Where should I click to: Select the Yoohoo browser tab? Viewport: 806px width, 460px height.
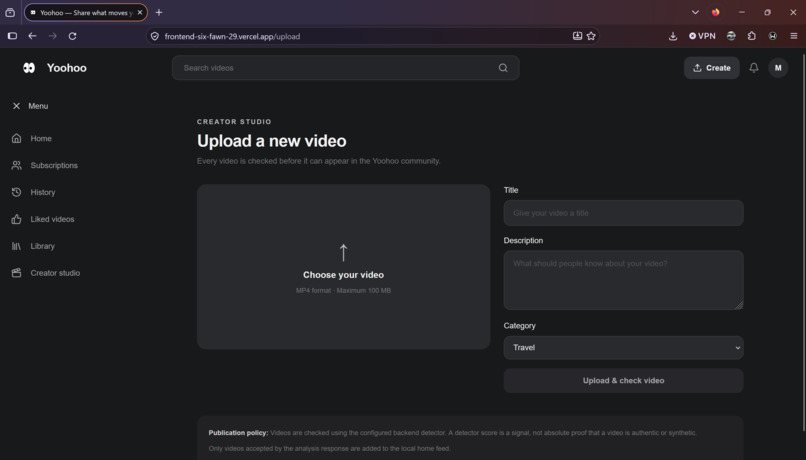click(x=86, y=12)
